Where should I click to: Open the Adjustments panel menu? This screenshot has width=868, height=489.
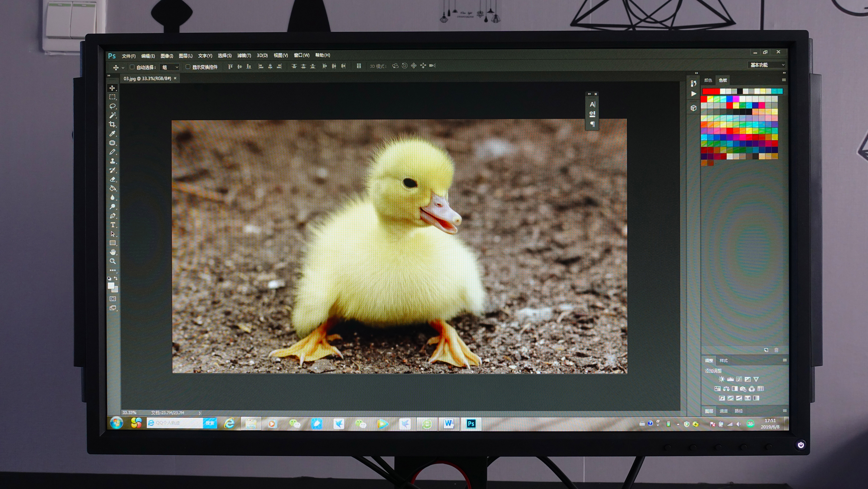(784, 360)
